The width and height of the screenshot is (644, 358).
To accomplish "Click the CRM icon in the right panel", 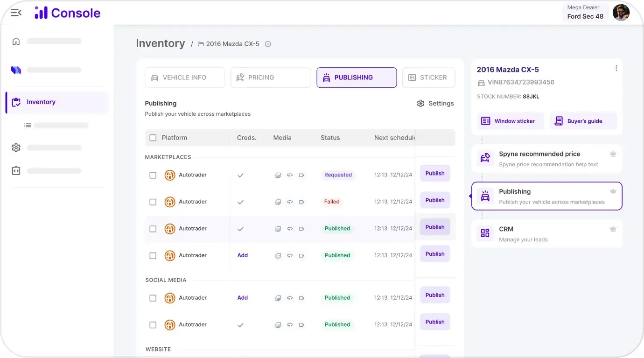I will pos(485,232).
